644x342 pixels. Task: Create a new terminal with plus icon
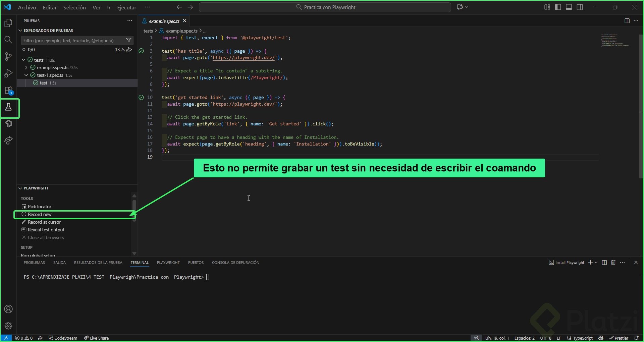click(590, 263)
